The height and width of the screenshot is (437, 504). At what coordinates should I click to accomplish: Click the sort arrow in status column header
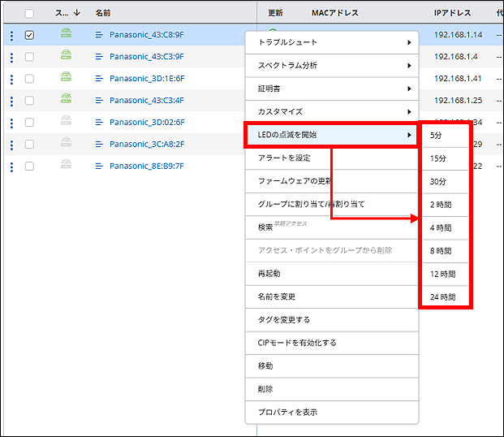(x=76, y=13)
